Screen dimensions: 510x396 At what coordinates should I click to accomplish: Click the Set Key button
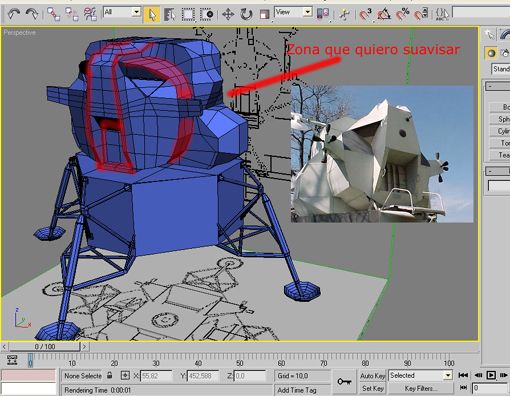point(373,388)
